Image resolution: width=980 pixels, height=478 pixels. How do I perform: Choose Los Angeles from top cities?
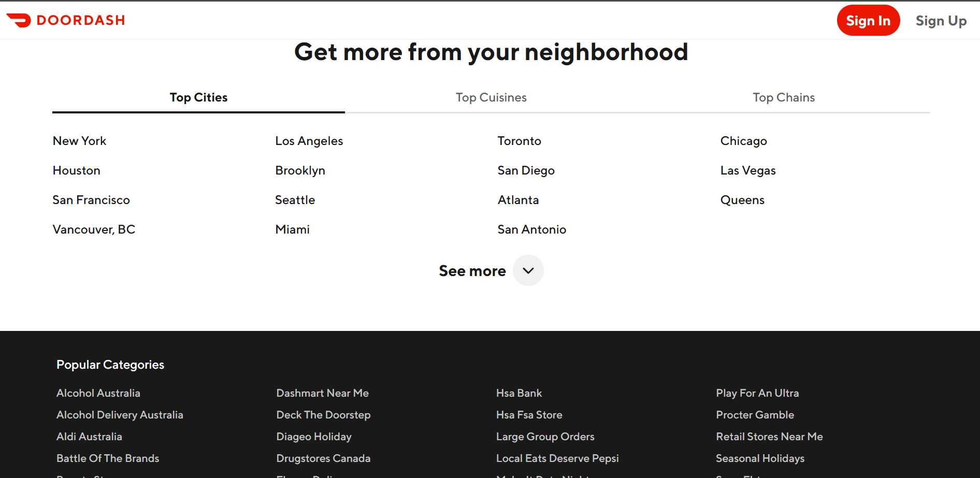point(309,141)
